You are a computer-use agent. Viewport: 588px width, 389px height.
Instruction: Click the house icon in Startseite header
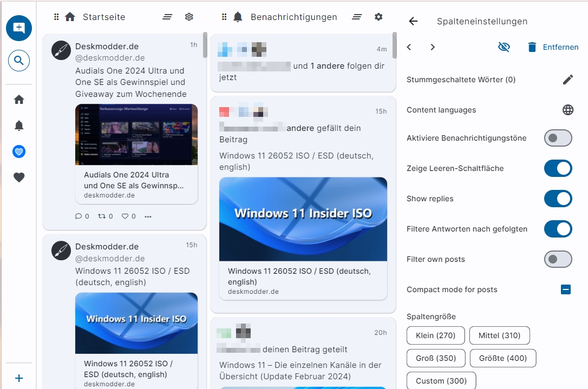point(70,17)
